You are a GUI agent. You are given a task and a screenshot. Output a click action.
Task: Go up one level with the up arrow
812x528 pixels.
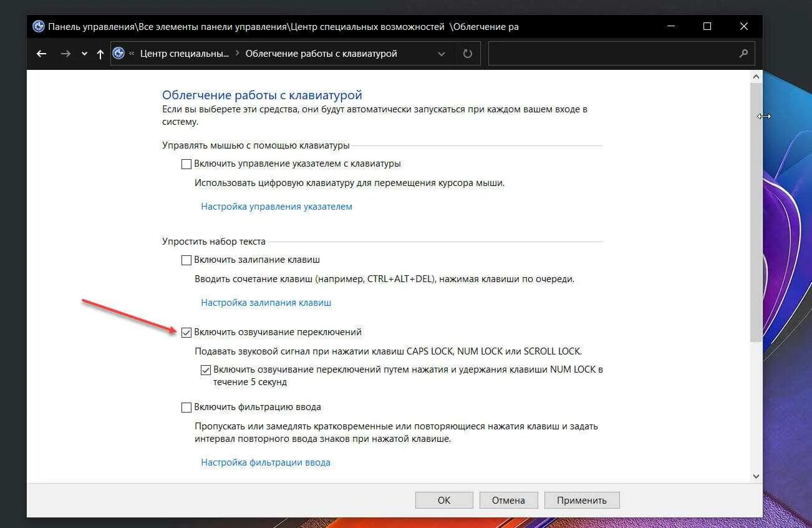click(x=100, y=54)
